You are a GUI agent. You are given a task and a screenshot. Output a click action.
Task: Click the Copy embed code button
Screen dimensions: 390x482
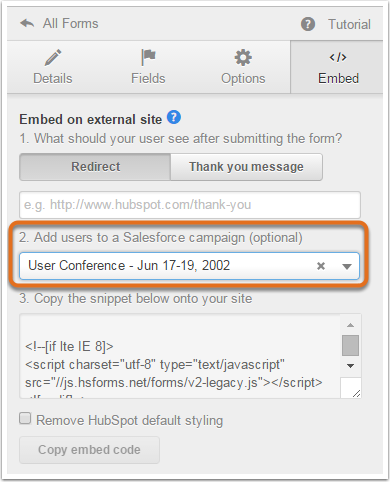(89, 450)
